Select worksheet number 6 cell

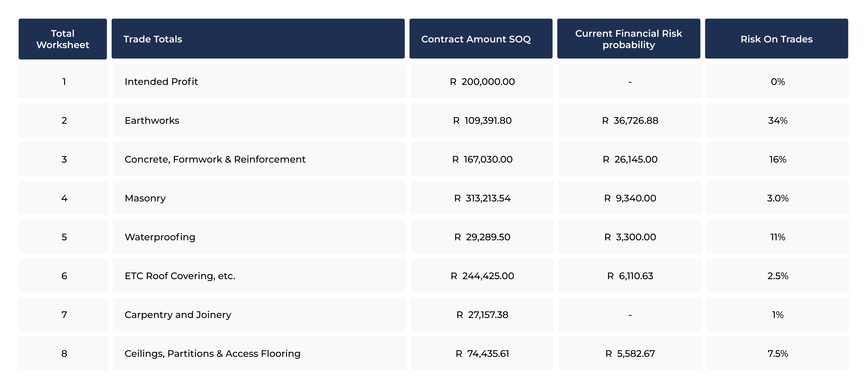point(64,276)
